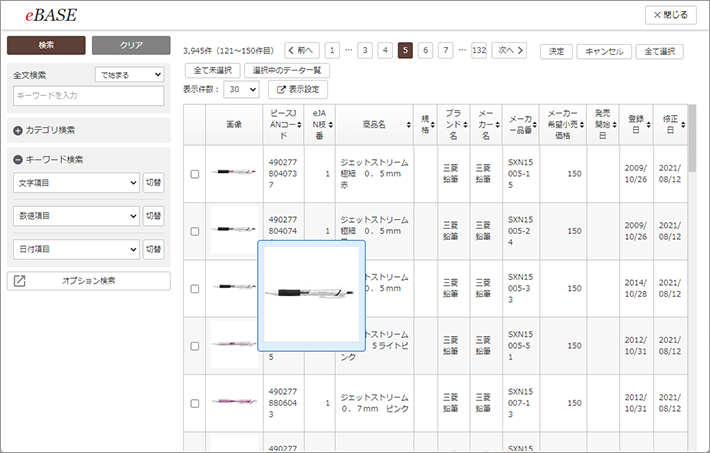The image size is (710, 453).
Task: Open the で始まる match-type dropdown
Action: tap(130, 75)
